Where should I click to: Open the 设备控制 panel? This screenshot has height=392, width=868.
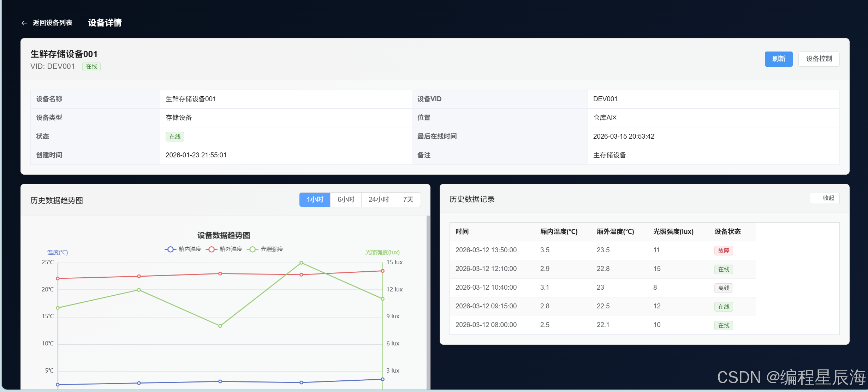tap(819, 59)
